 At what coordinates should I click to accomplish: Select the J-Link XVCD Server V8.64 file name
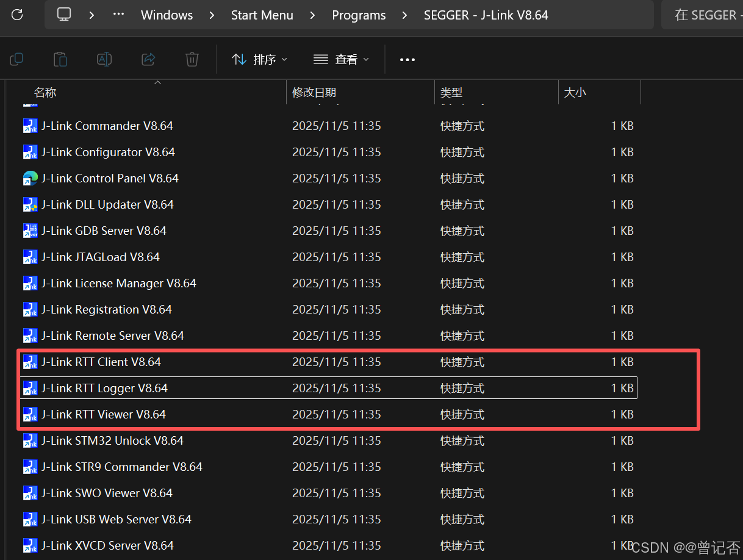108,546
